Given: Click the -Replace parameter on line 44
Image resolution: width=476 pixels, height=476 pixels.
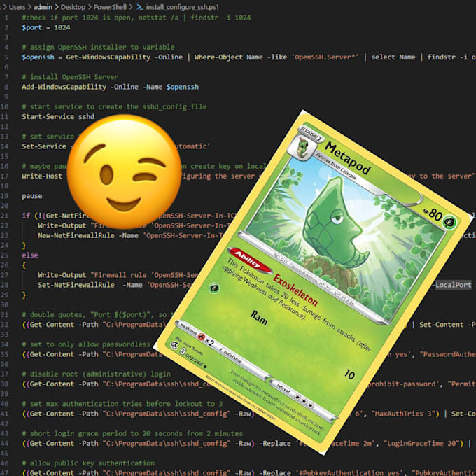Looking at the screenshot, I should [274, 444].
